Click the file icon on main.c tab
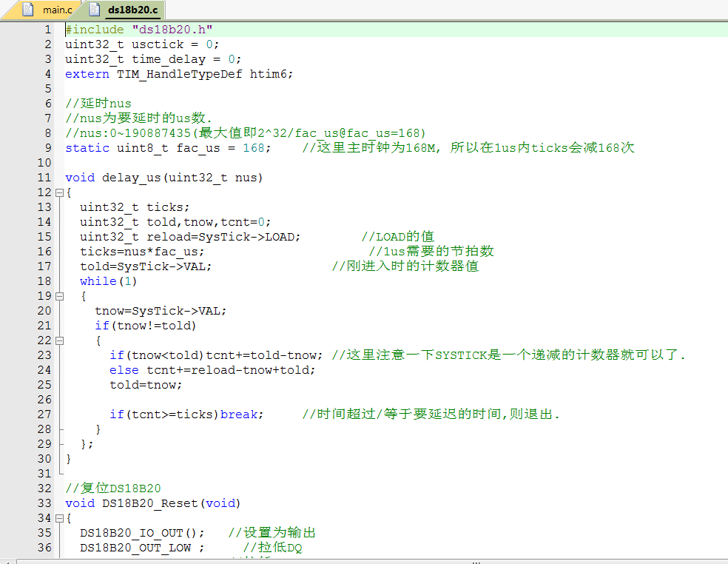Image resolution: width=728 pixels, height=564 pixels. point(28,10)
